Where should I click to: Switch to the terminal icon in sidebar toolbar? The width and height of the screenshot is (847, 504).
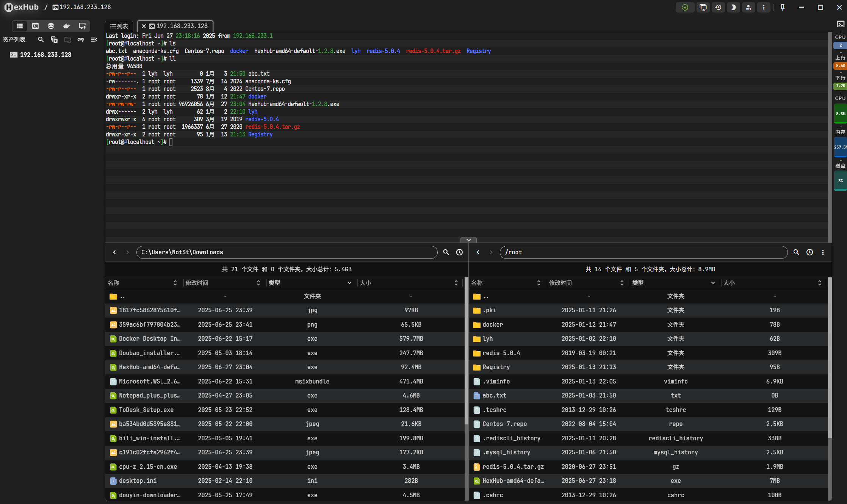[35, 26]
